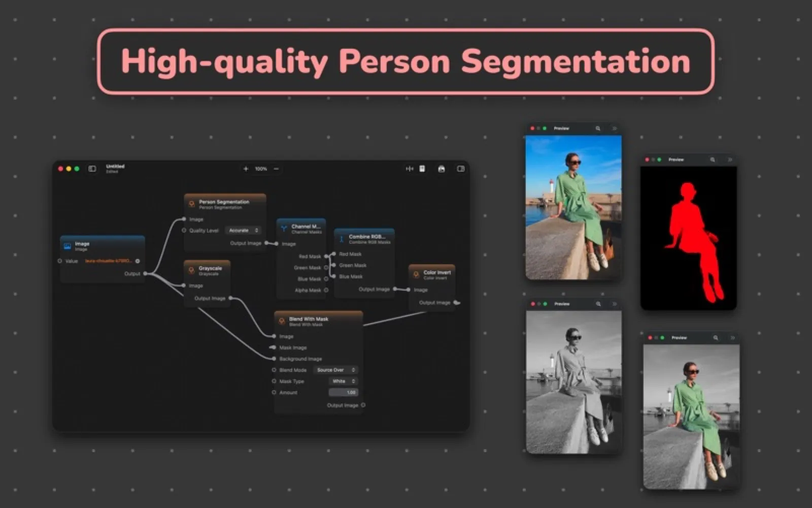The image size is (812, 508).
Task: Click the magnifier icon in the red mask Preview window
Action: [x=713, y=160]
